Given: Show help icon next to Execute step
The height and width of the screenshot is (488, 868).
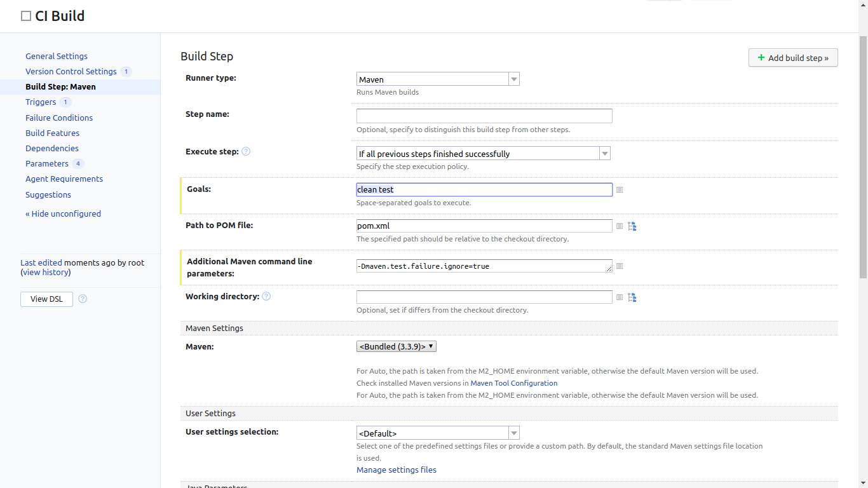Looking at the screenshot, I should [246, 152].
